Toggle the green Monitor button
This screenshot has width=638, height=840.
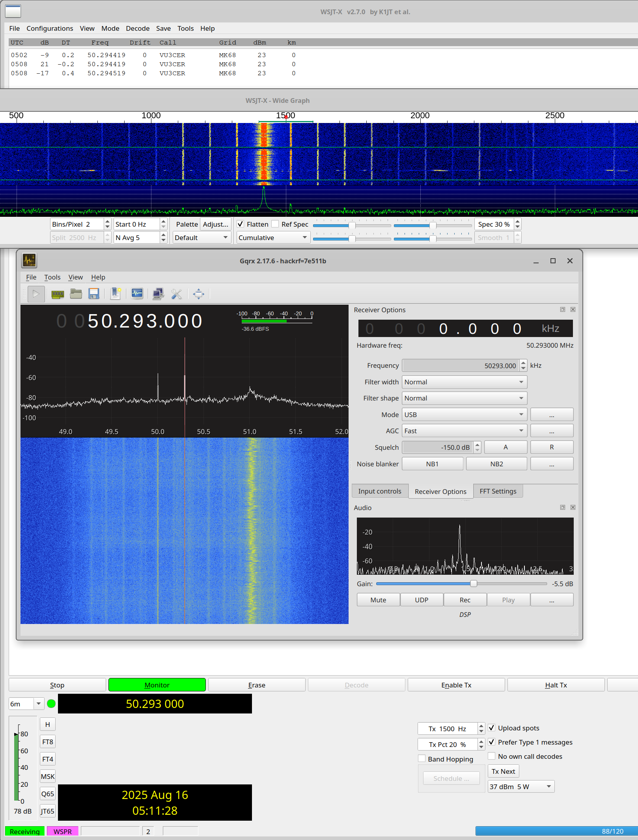pyautogui.click(x=157, y=685)
